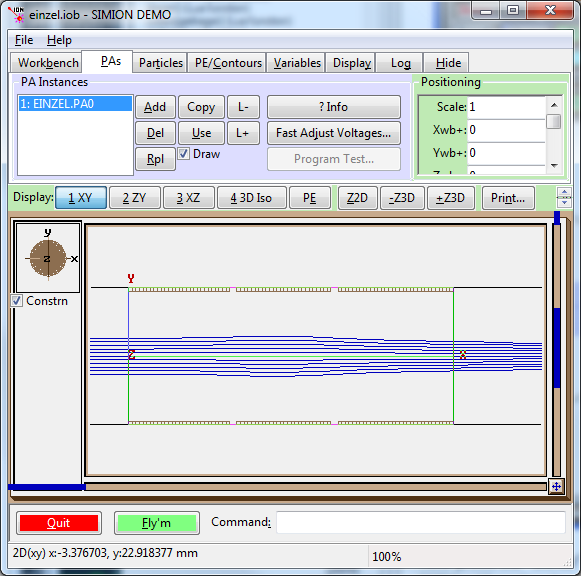Click the Z2D zoom button

pos(357,198)
